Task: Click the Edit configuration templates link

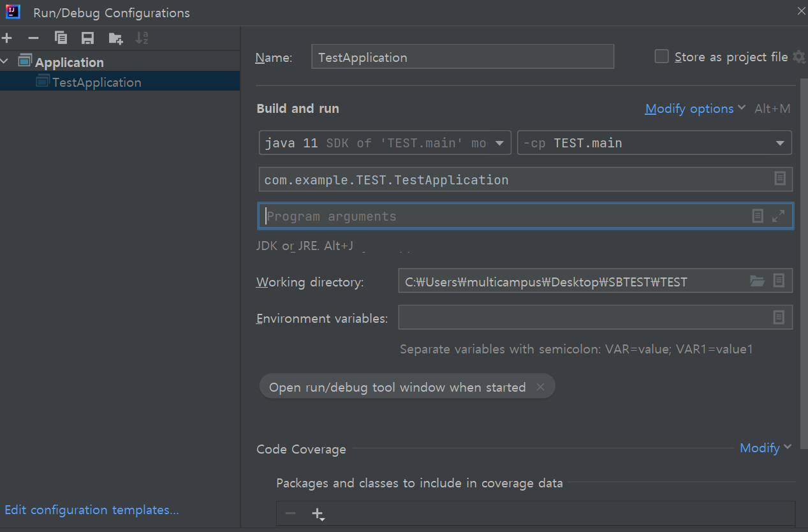Action: click(92, 510)
